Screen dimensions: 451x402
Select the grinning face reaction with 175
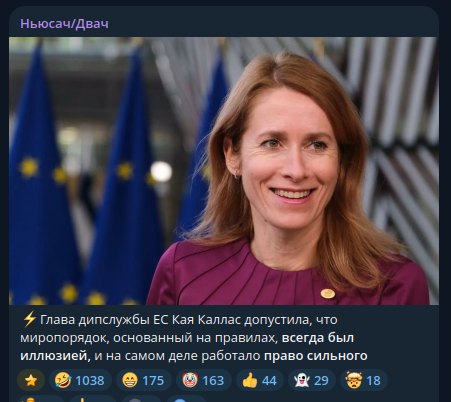[x=144, y=380]
